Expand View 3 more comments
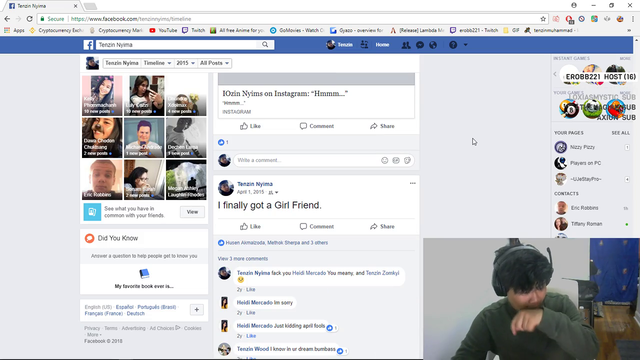This screenshot has height=360, width=640. [243, 259]
